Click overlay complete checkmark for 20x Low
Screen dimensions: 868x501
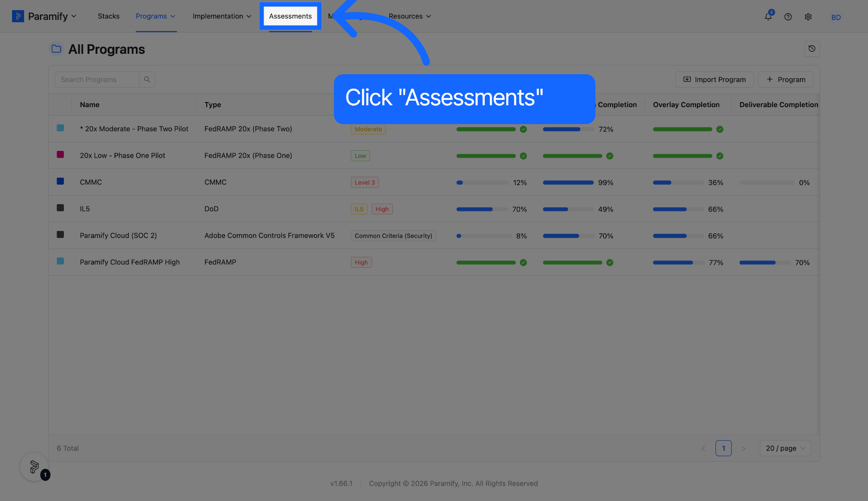(x=720, y=156)
